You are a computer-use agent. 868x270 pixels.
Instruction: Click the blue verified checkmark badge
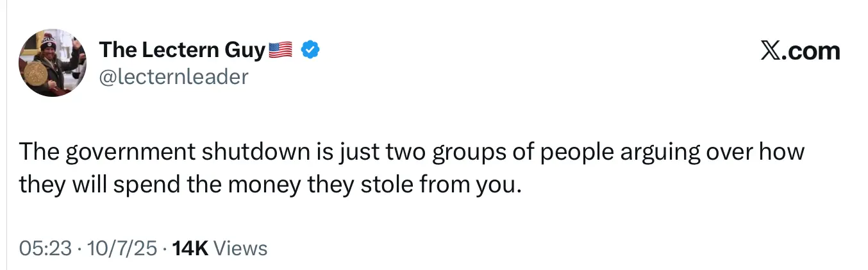pos(310,49)
